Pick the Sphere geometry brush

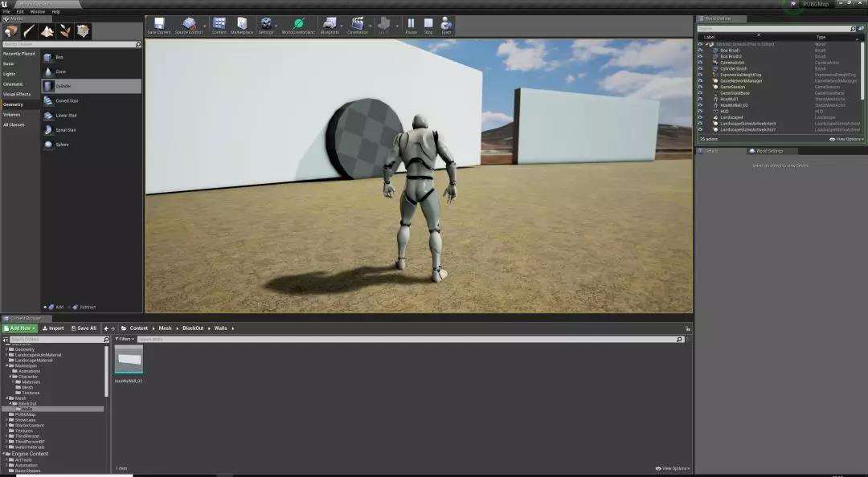point(92,145)
